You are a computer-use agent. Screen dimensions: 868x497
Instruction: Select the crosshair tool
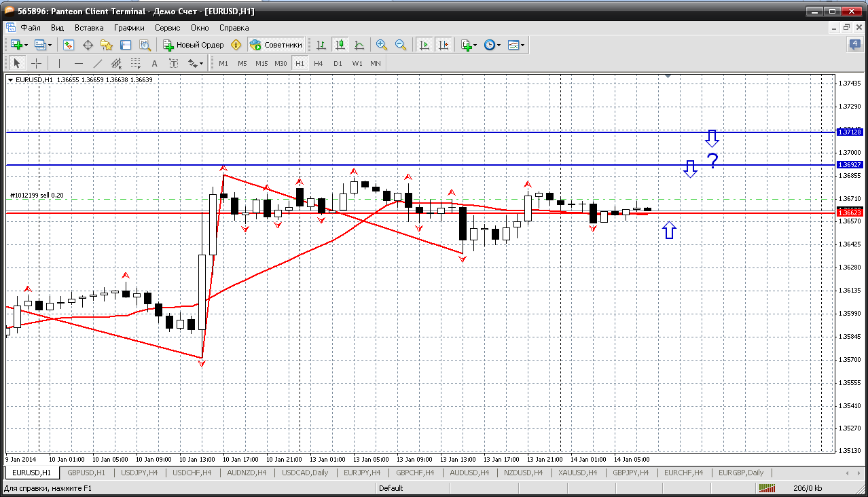point(36,63)
